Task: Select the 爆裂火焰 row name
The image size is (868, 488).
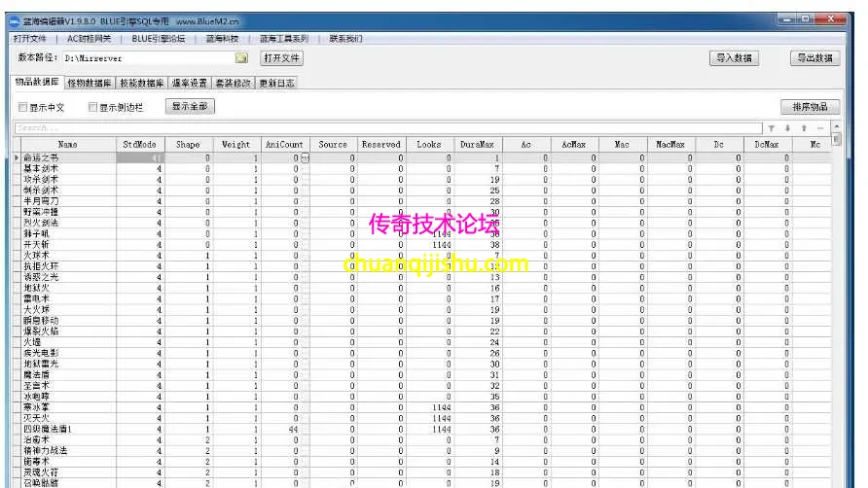Action: click(41, 331)
